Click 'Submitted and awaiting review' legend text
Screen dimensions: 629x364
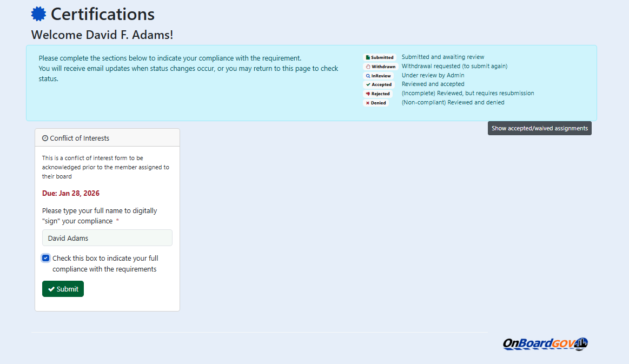coord(443,57)
